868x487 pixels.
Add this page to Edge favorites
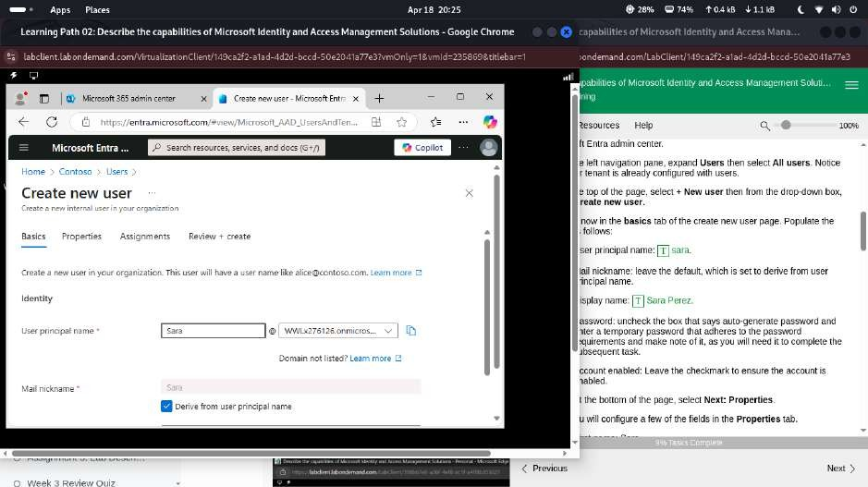[x=401, y=122]
